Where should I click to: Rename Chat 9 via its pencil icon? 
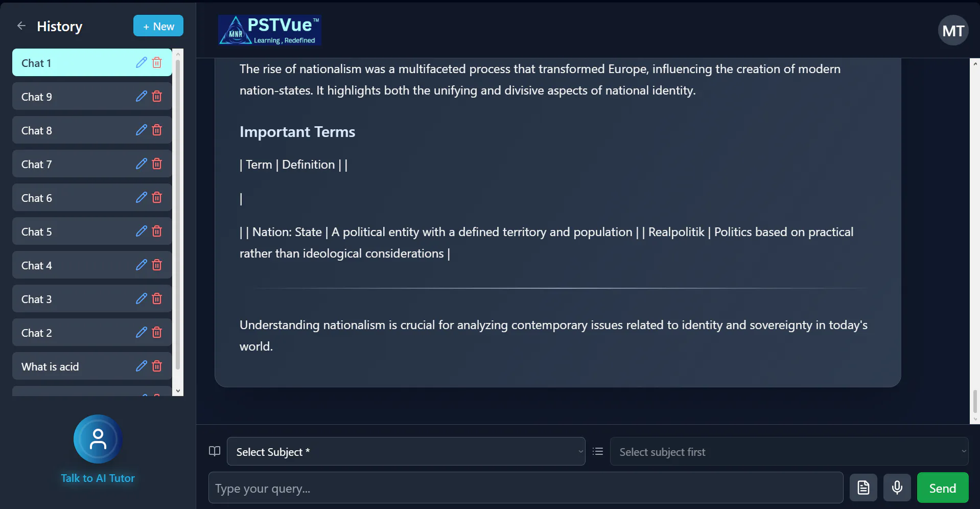tap(142, 96)
